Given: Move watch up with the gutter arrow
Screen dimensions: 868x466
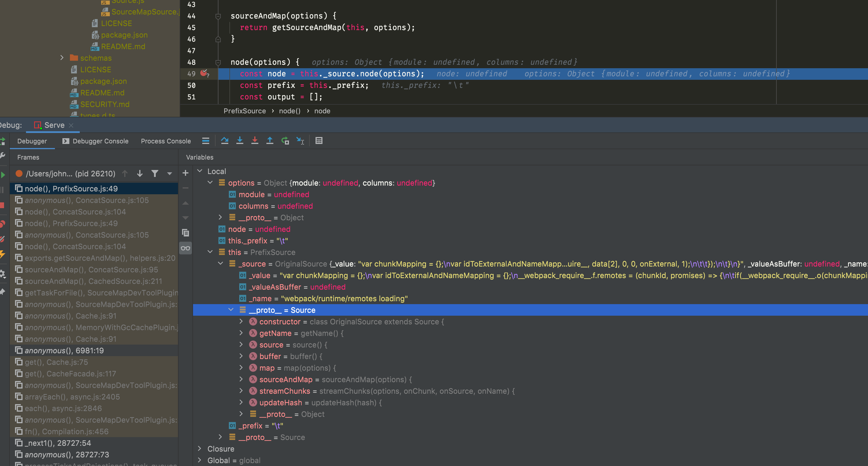Looking at the screenshot, I should [x=185, y=203].
